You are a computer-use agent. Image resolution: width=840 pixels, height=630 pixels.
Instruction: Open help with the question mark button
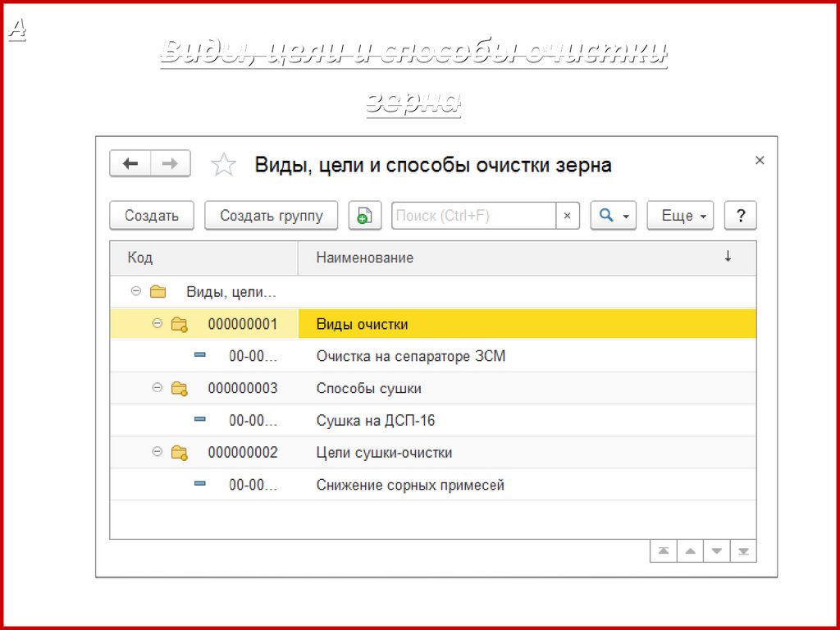click(x=741, y=216)
